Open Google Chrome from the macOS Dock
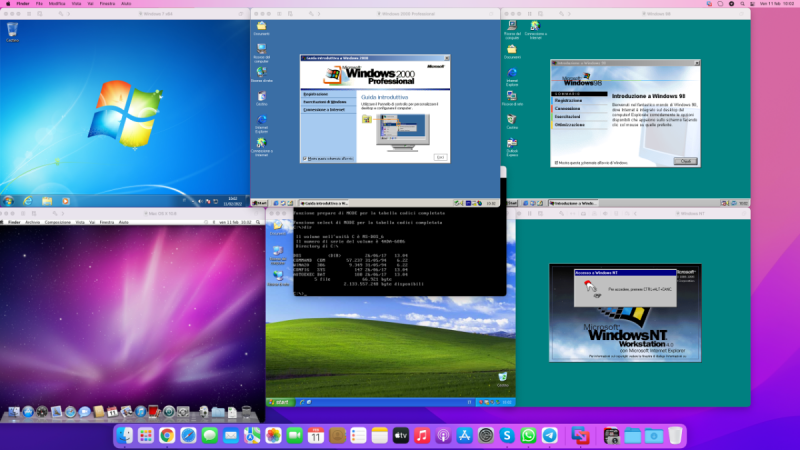The image size is (800, 450). (x=167, y=436)
